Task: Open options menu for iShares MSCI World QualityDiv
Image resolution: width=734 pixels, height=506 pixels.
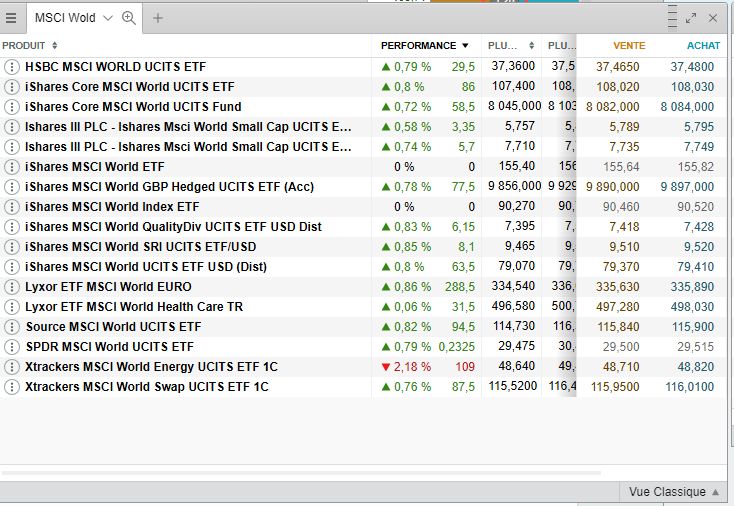Action: click(x=11, y=227)
